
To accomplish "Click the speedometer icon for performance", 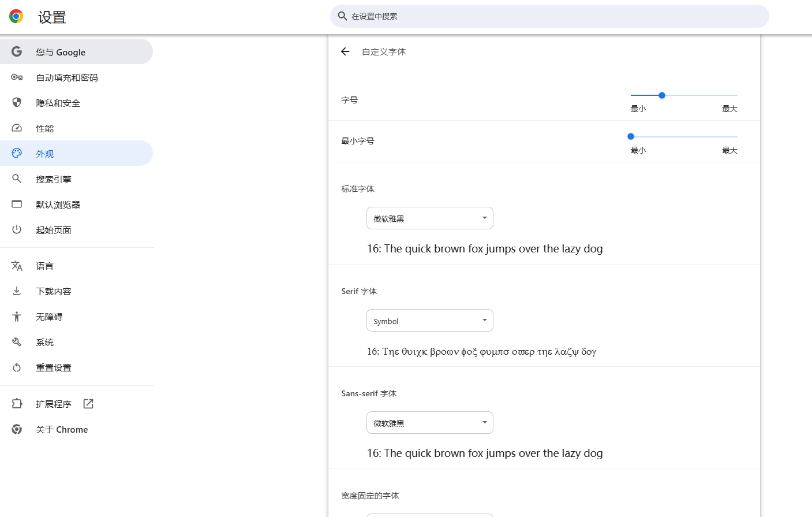I will 17,128.
